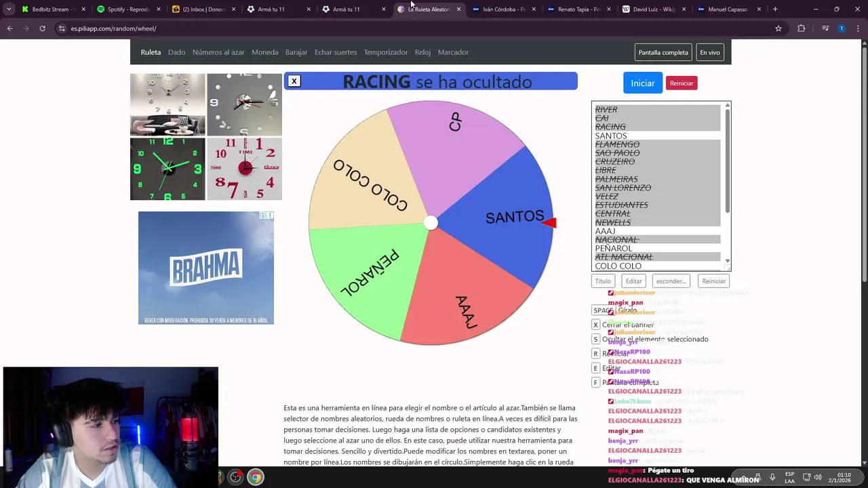Open the Reloj page
The height and width of the screenshot is (488, 868).
tap(422, 52)
